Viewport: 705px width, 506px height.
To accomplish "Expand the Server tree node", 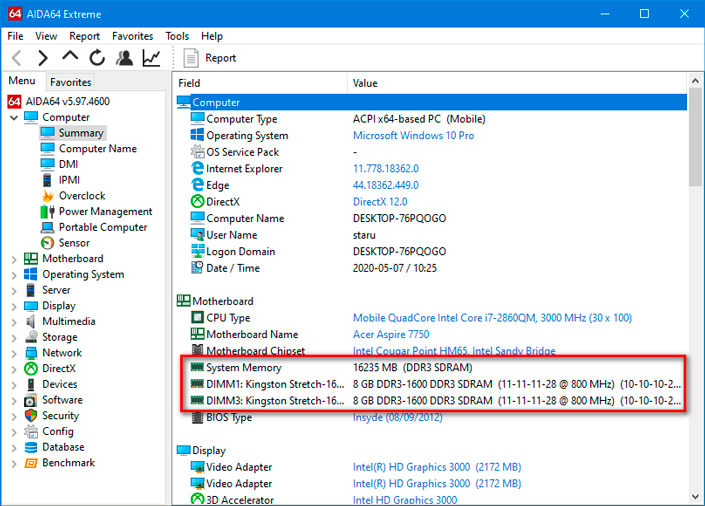I will coord(14,291).
